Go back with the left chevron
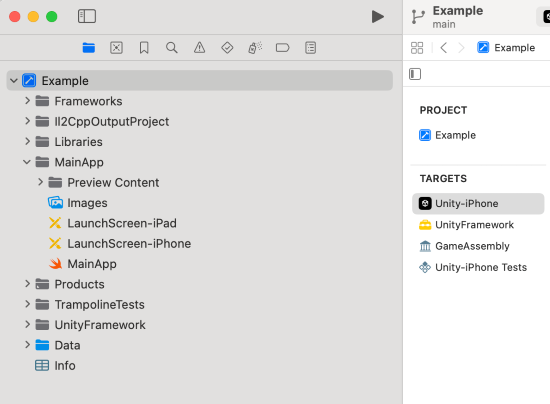 [x=443, y=48]
